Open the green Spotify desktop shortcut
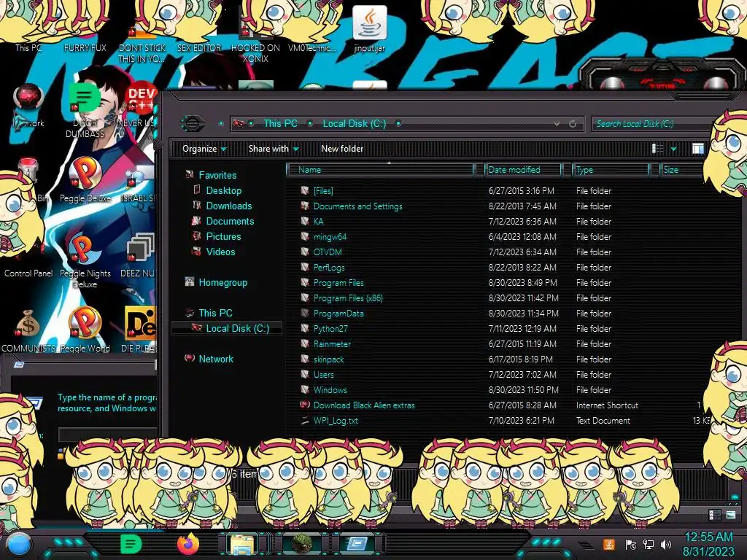This screenshot has height=560, width=747. (x=85, y=111)
